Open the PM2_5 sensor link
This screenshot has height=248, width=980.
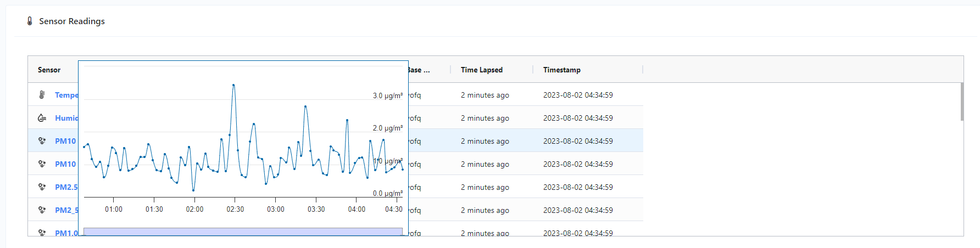(66, 210)
